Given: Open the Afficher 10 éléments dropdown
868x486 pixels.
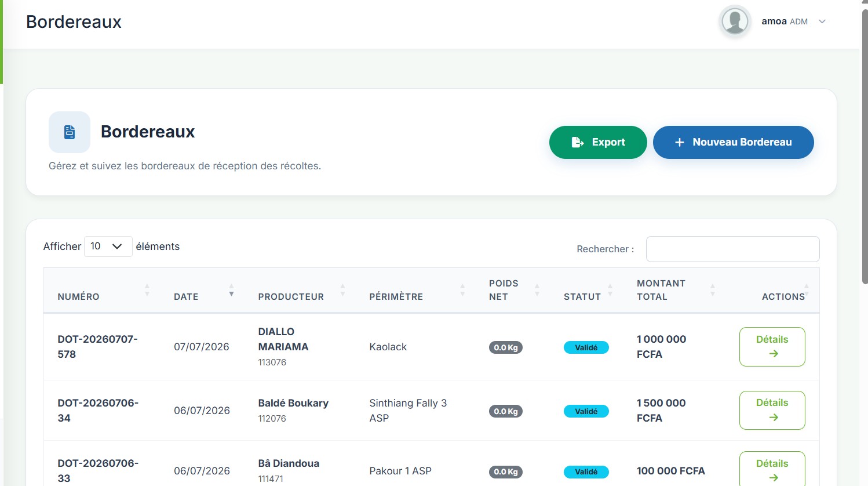Looking at the screenshot, I should [x=108, y=246].
